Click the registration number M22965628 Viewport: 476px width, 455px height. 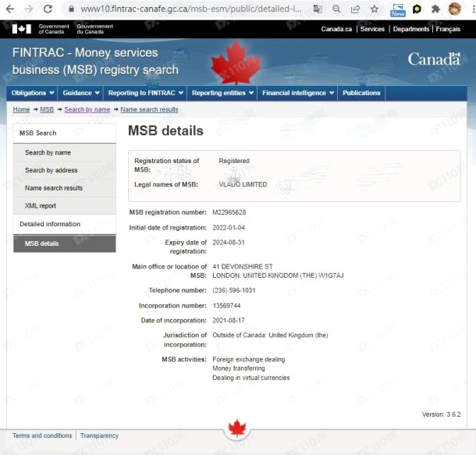click(x=229, y=212)
